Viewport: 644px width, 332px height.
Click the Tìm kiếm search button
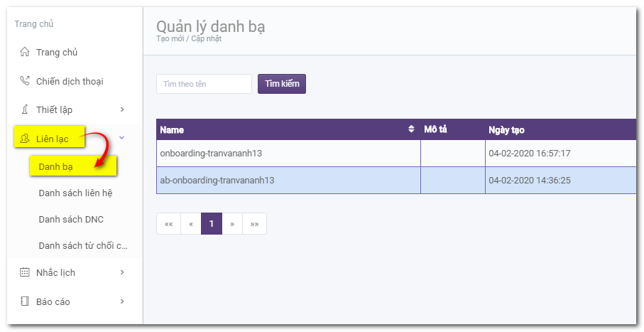coord(282,84)
